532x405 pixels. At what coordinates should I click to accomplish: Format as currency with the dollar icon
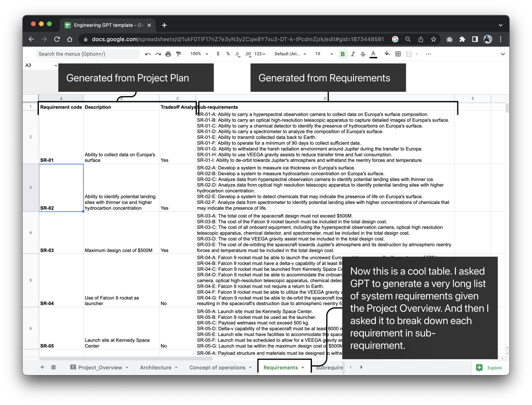[x=218, y=54]
